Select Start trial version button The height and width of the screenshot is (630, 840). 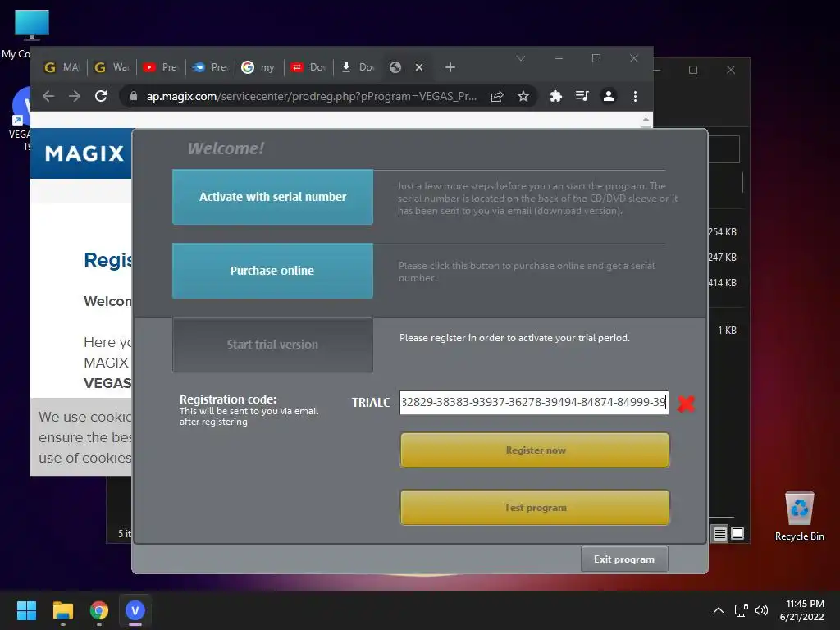tap(272, 345)
